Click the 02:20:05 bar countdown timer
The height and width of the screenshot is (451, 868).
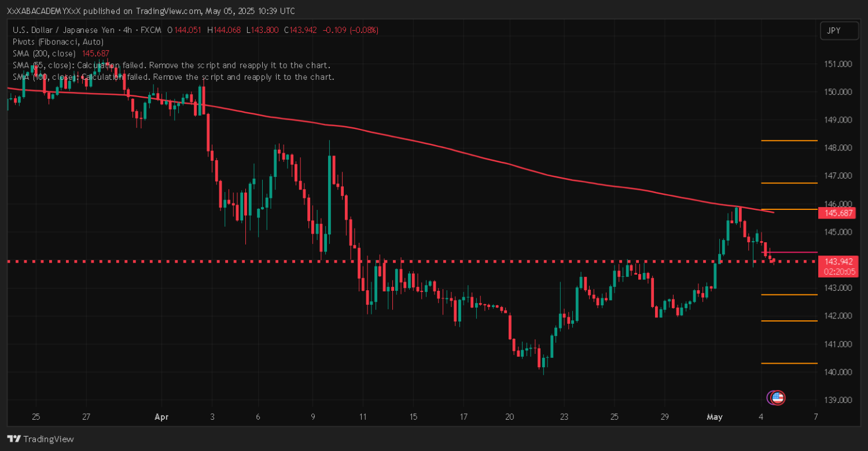(839, 271)
